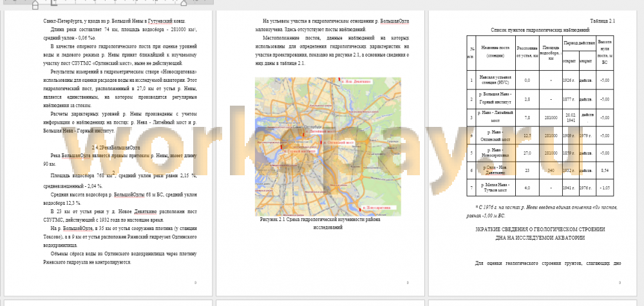Select the right indent marker on ruler
Viewport: 644px width, 306px height.
[184, 3]
